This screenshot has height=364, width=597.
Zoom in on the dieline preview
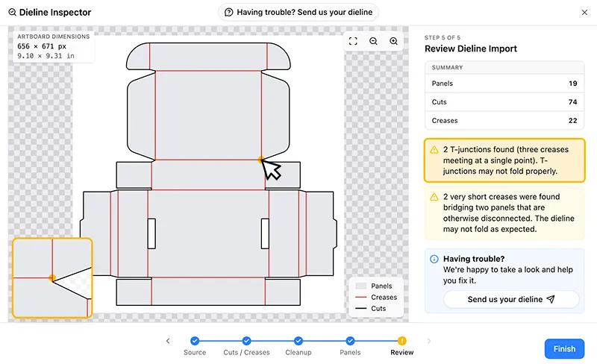tap(394, 41)
